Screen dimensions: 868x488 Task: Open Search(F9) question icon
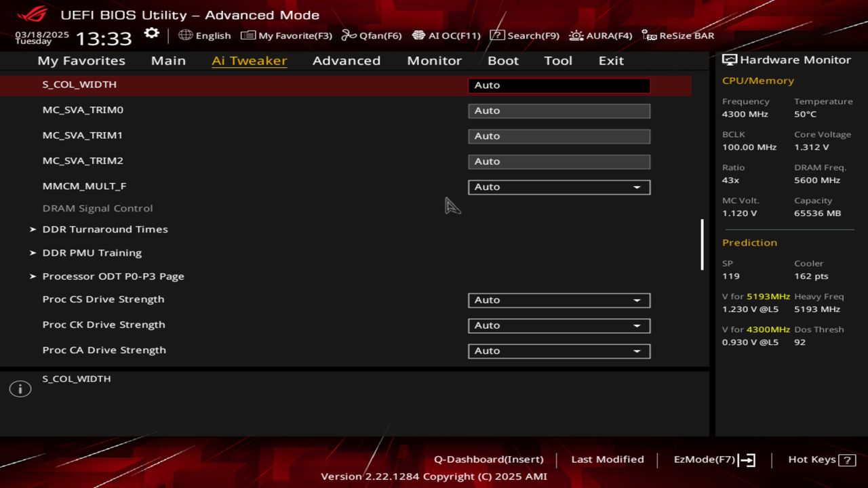pos(497,35)
